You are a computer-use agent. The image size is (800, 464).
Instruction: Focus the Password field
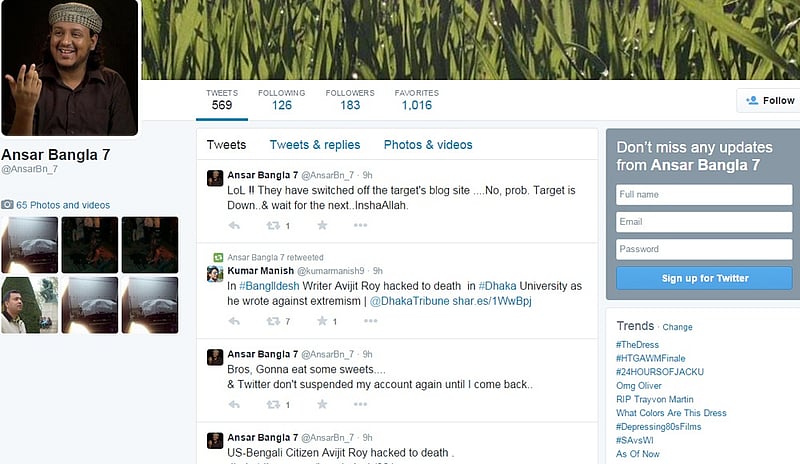coord(704,249)
